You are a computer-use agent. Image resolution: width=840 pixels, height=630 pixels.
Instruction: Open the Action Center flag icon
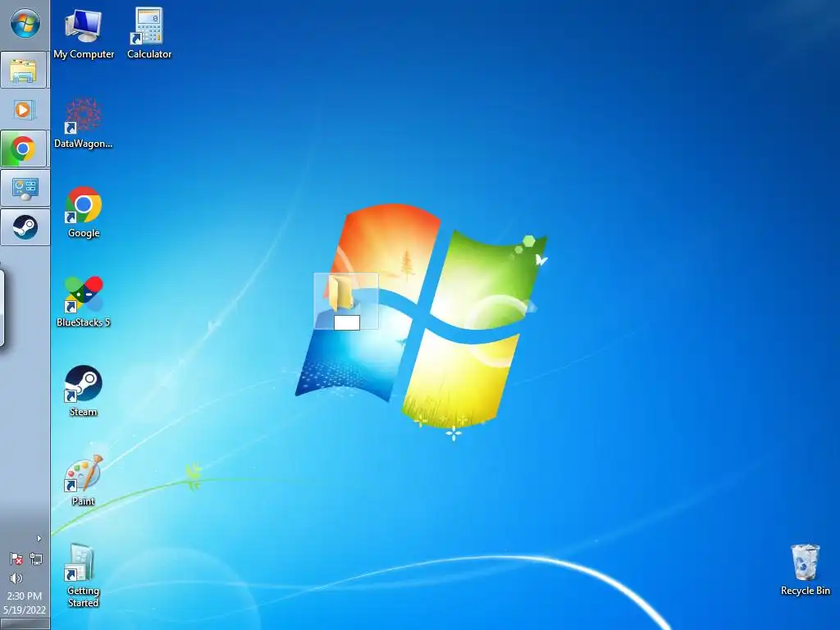pos(16,559)
